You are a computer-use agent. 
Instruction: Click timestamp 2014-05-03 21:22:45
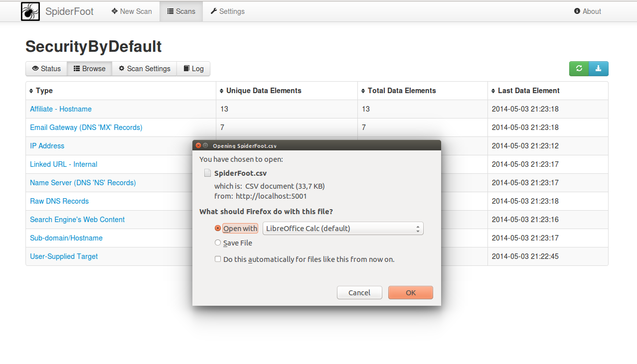pyautogui.click(x=525, y=256)
